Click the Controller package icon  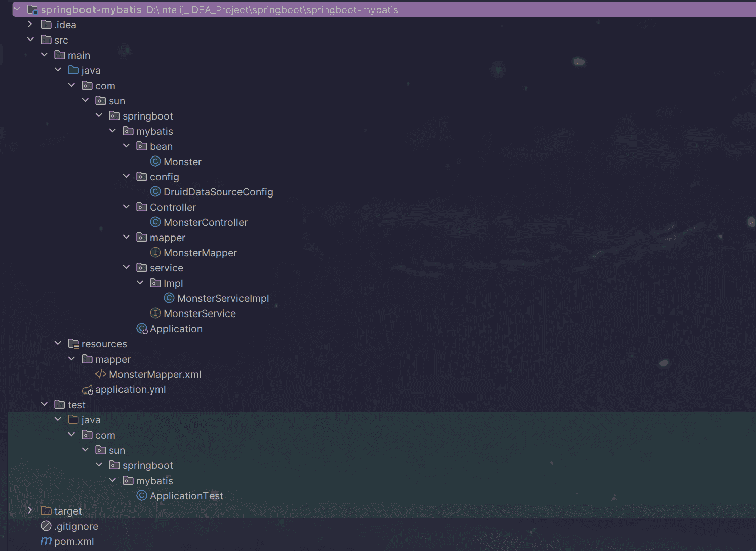pyautogui.click(x=142, y=207)
